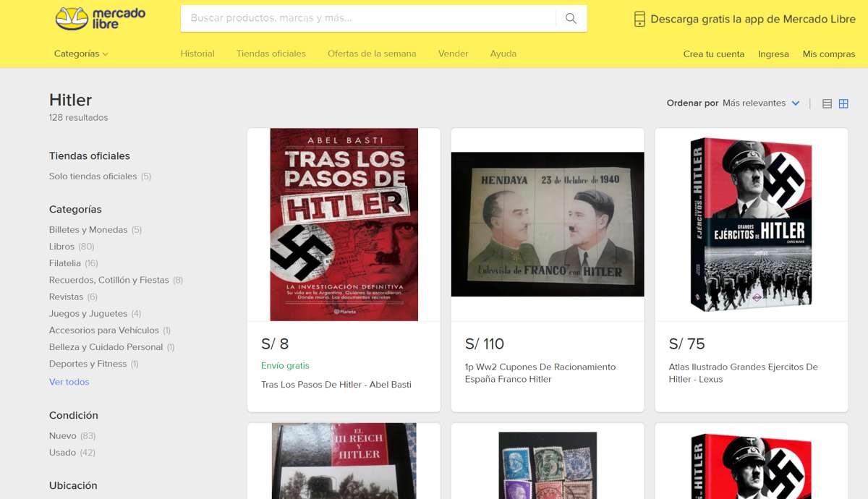Click Ver todos categories link
The image size is (868, 499).
69,382
